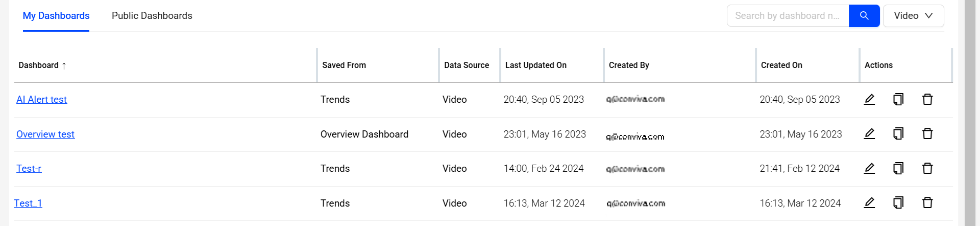Edit the Overview test dashboard
The width and height of the screenshot is (980, 226).
point(869,134)
